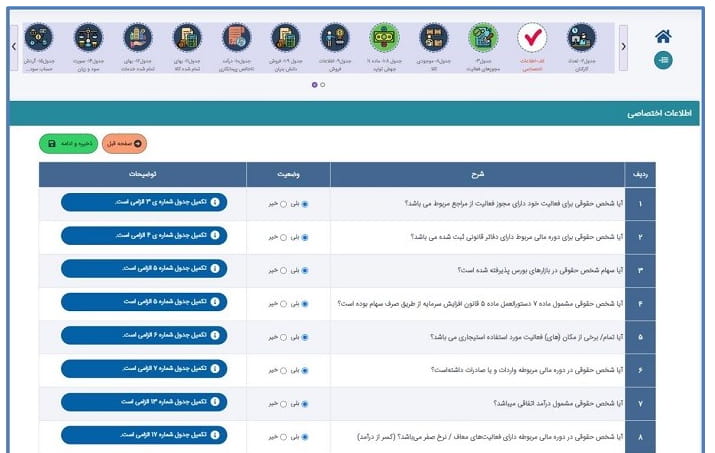Go to the home page via house icon

pyautogui.click(x=663, y=36)
